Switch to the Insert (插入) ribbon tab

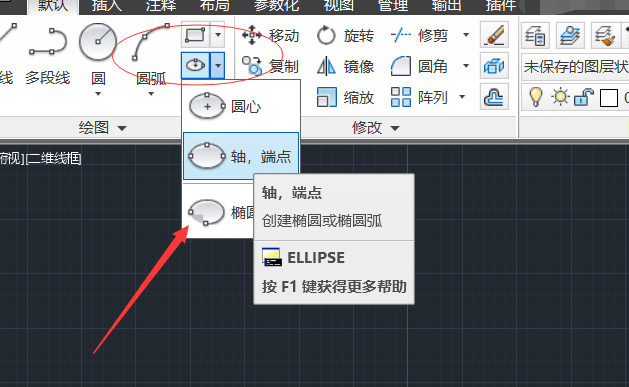[x=107, y=6]
